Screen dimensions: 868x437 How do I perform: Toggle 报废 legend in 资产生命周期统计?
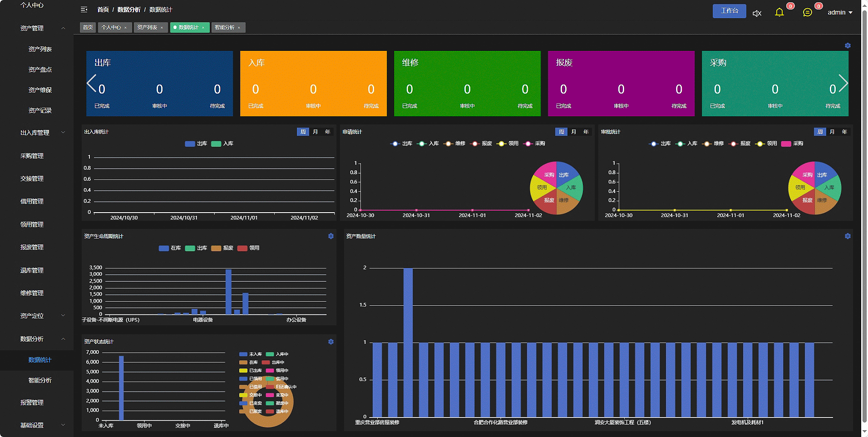pyautogui.click(x=222, y=248)
